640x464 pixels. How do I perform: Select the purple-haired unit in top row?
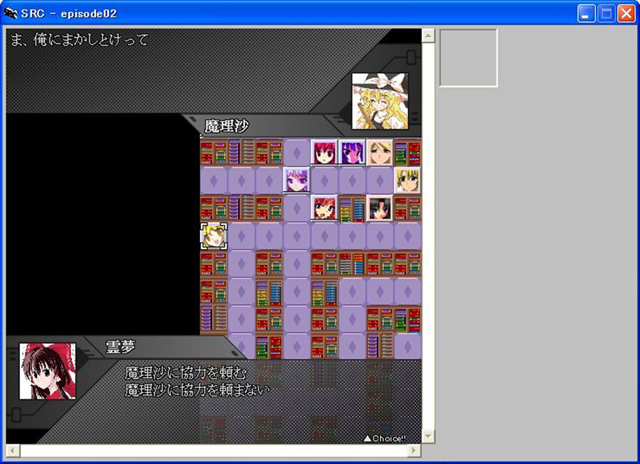[x=352, y=153]
